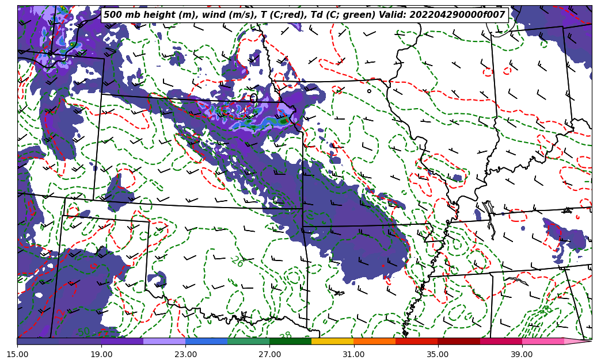Click the green -50 contour label
Screen dimensions: 597x364
coord(83,332)
